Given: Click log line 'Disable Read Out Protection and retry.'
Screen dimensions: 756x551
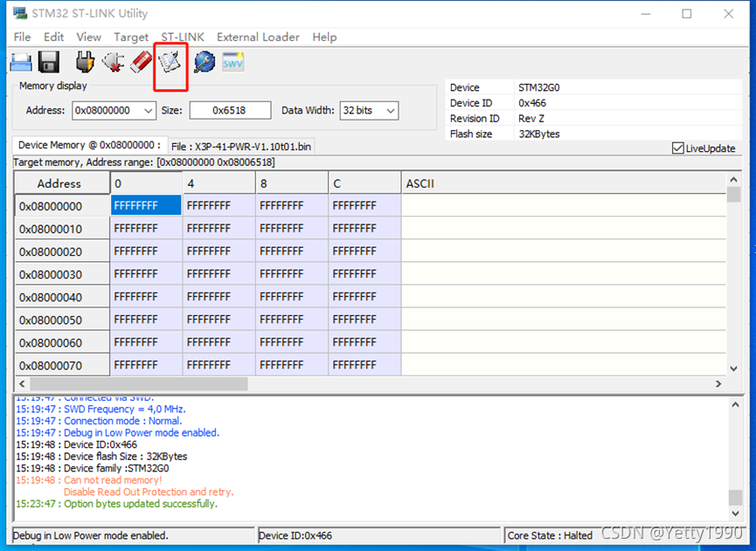Looking at the screenshot, I should pyautogui.click(x=149, y=492).
